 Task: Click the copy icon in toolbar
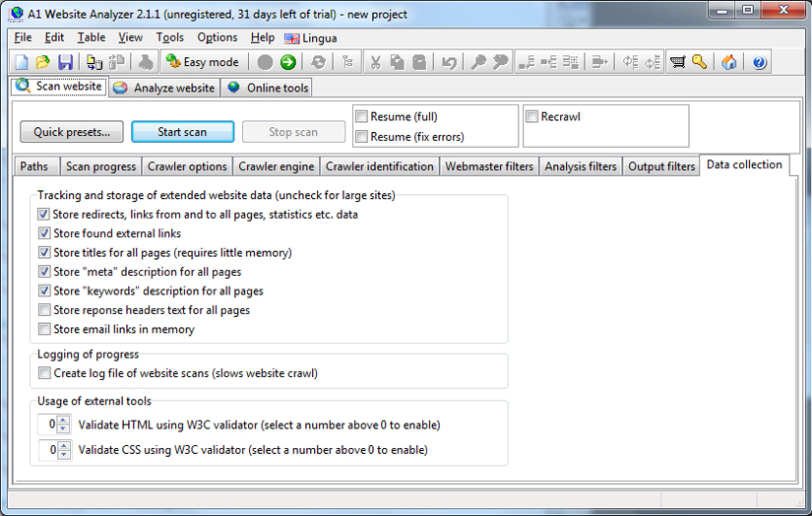tap(398, 62)
